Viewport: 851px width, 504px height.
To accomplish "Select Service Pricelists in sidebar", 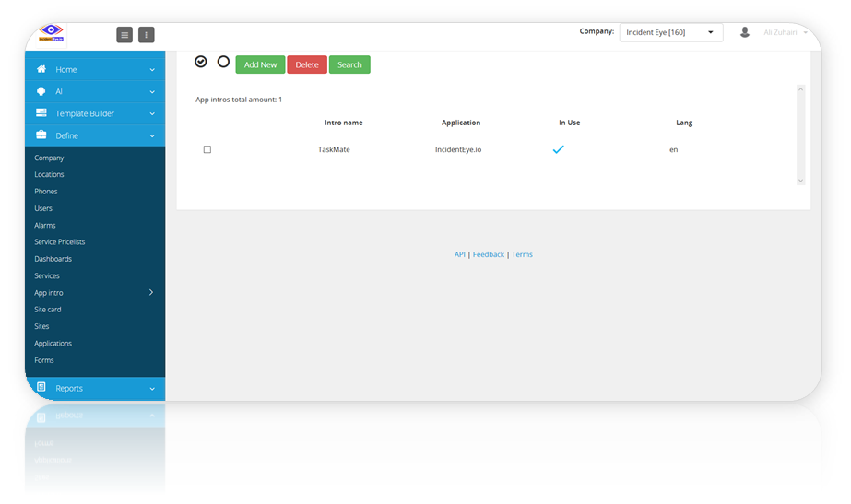I will (x=60, y=242).
